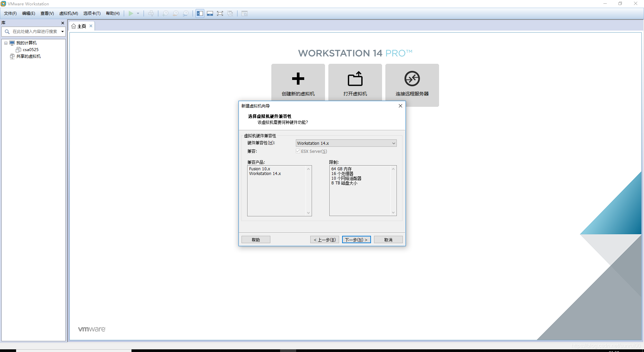Toggle the ESX Server(S) checkbox

(x=298, y=151)
